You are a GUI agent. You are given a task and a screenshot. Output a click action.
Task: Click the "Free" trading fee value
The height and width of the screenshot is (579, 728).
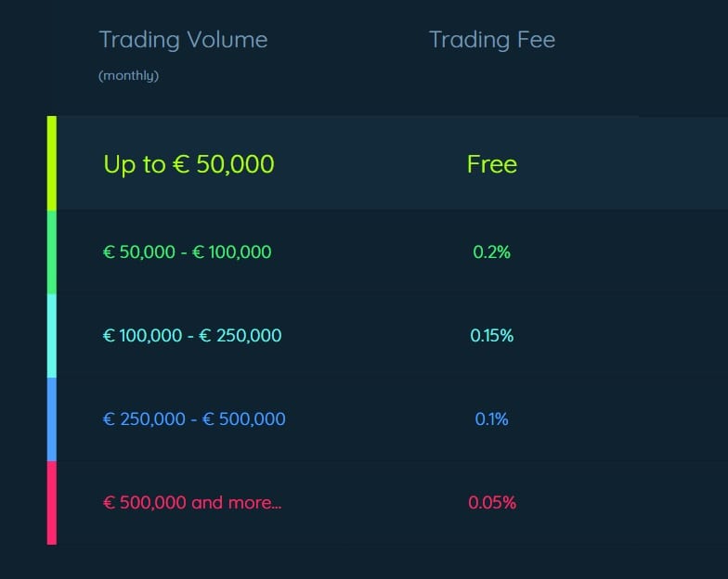click(492, 164)
